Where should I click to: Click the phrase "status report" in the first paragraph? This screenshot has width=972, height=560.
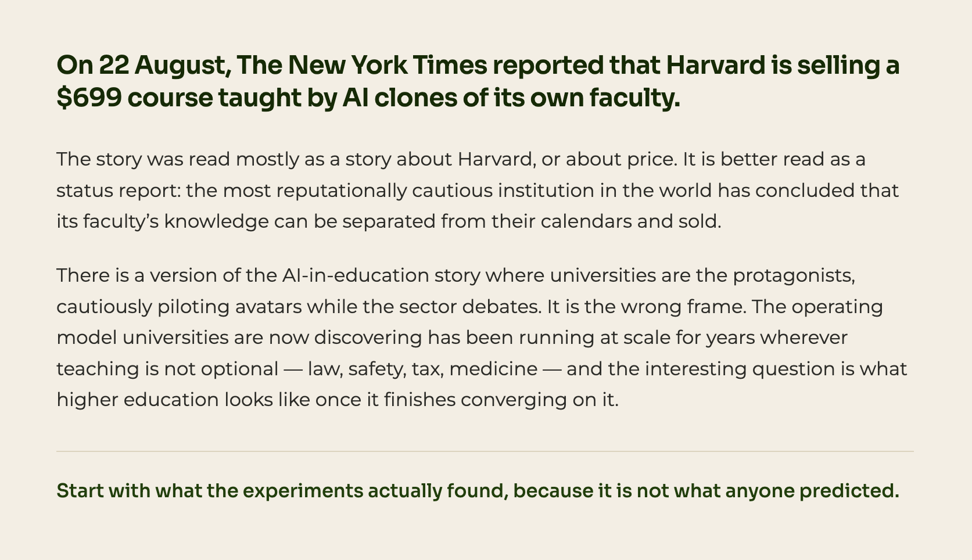pos(118,191)
